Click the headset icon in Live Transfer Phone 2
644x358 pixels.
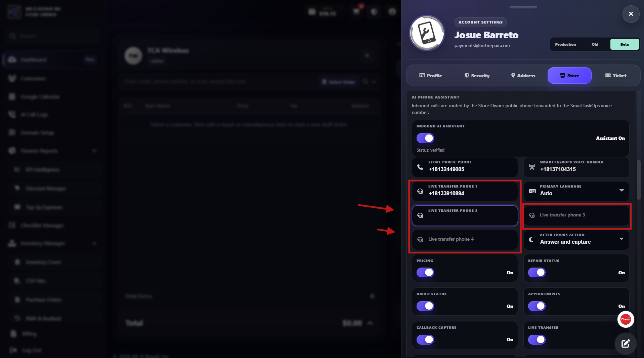[x=420, y=215]
